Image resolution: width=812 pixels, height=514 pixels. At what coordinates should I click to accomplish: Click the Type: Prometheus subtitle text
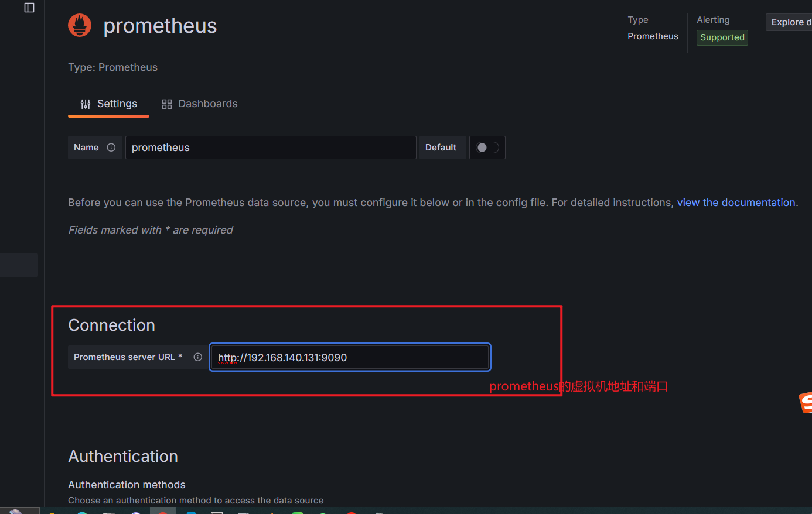pyautogui.click(x=112, y=67)
